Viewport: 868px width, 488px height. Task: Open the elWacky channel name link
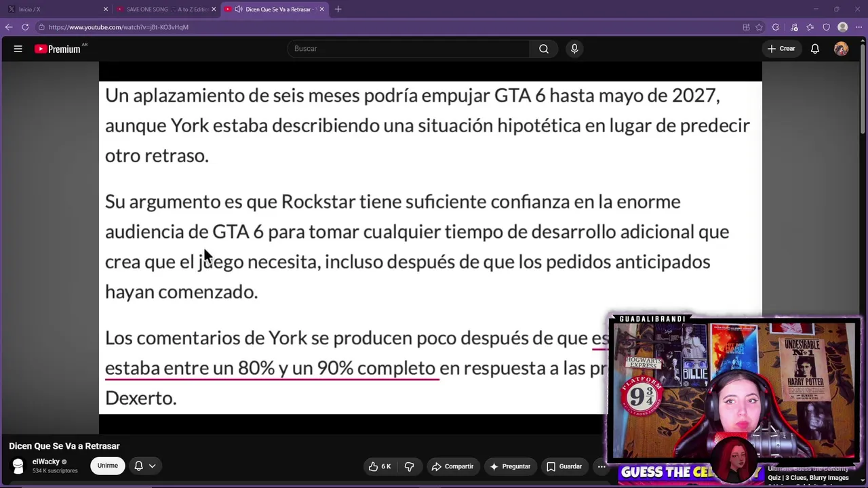click(x=46, y=462)
